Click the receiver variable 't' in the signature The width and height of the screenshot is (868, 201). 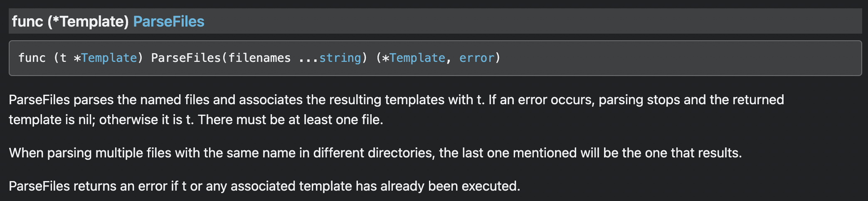63,58
